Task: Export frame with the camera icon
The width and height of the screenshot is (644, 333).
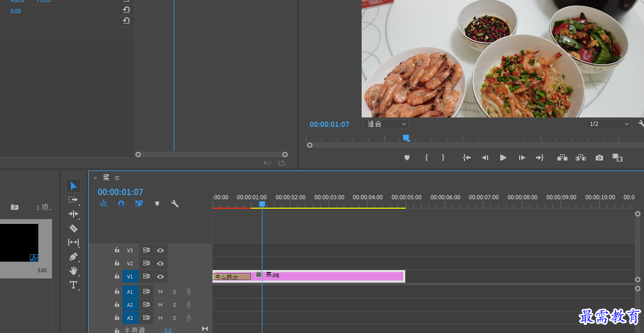Action: point(599,157)
